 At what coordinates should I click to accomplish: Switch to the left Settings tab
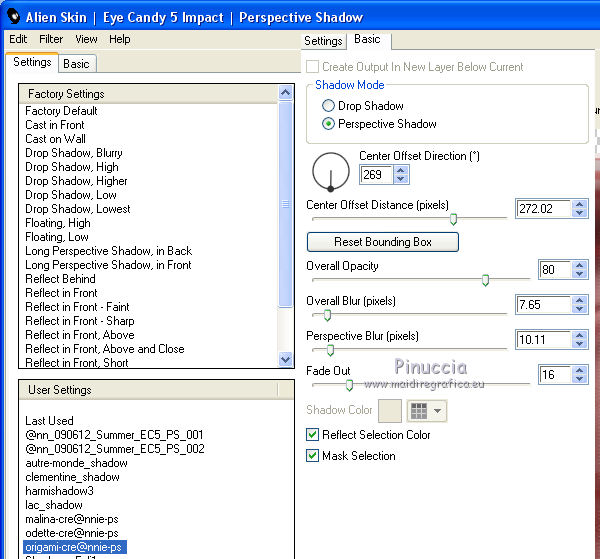(32, 62)
